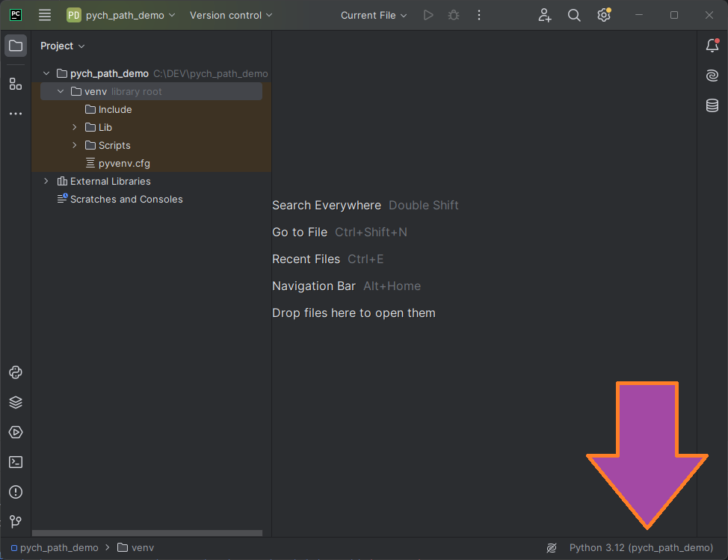Open the Git version control tool window
The image size is (728, 560).
(x=16, y=521)
